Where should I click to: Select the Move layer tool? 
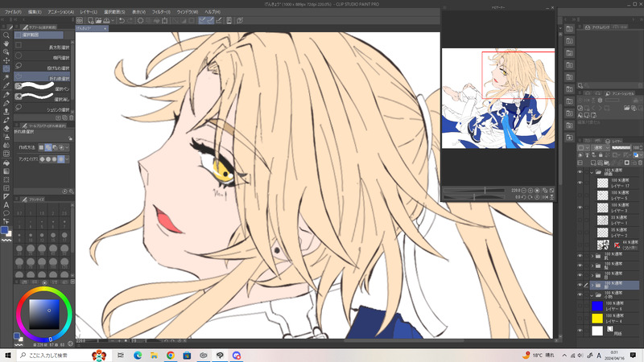click(6, 60)
